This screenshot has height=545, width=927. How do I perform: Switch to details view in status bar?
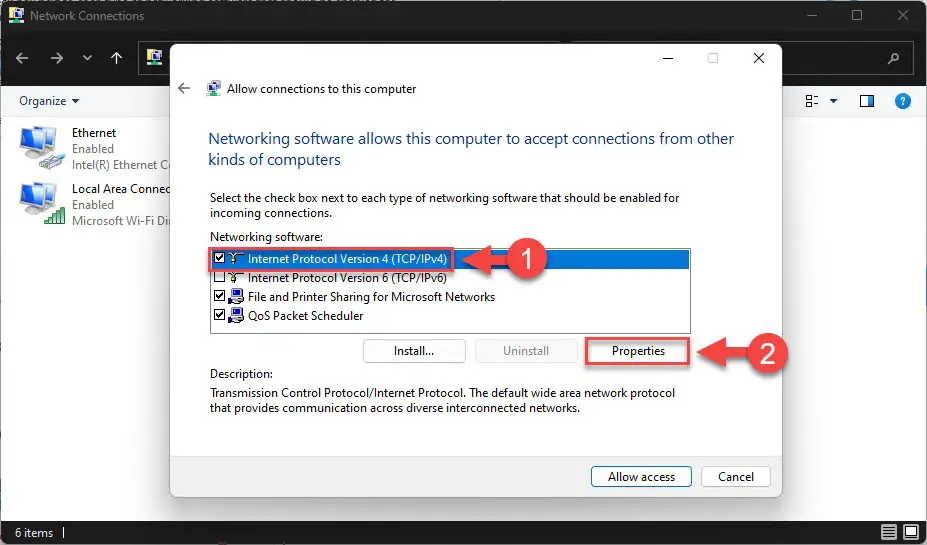click(889, 532)
